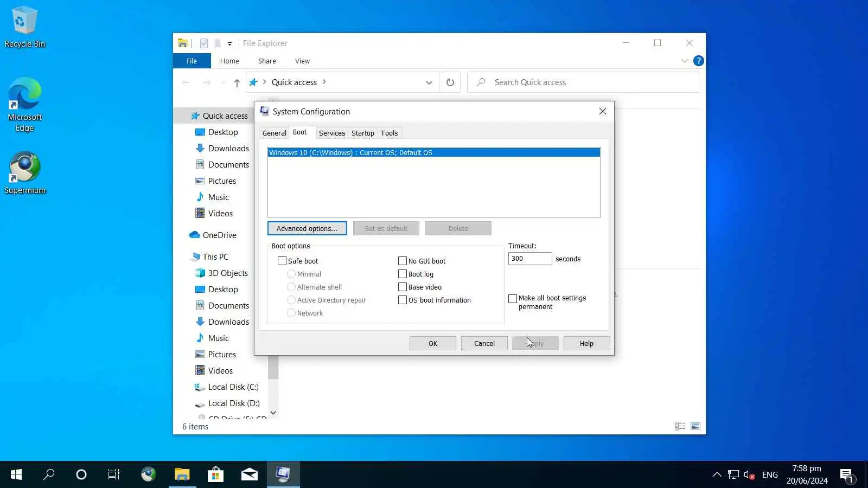
Task: Open the Supermium desktop shortcut
Action: pos(24,173)
